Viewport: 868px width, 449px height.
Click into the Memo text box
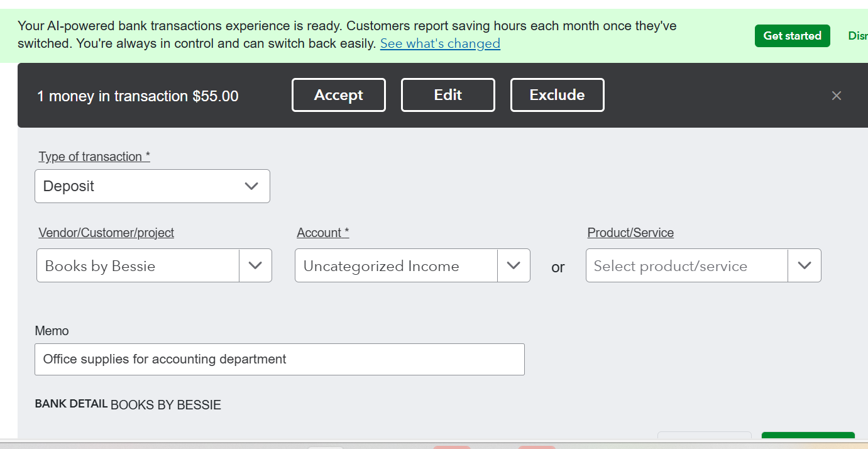[x=279, y=359]
